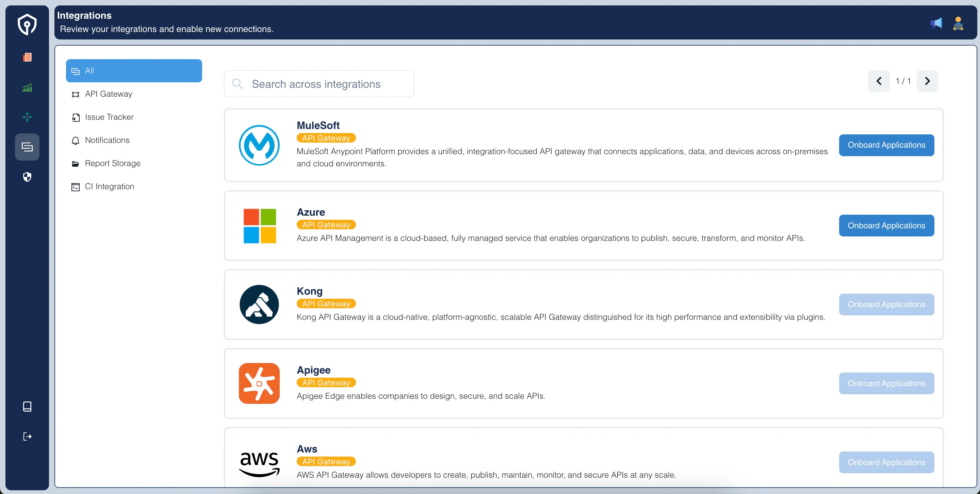980x494 pixels.
Task: Click the Apigee logo
Action: pyautogui.click(x=259, y=383)
